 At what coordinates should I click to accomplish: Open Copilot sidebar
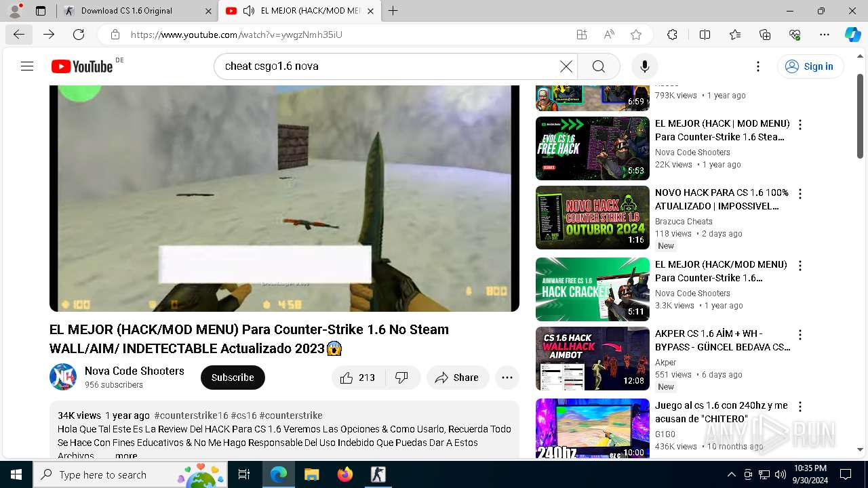pyautogui.click(x=852, y=35)
